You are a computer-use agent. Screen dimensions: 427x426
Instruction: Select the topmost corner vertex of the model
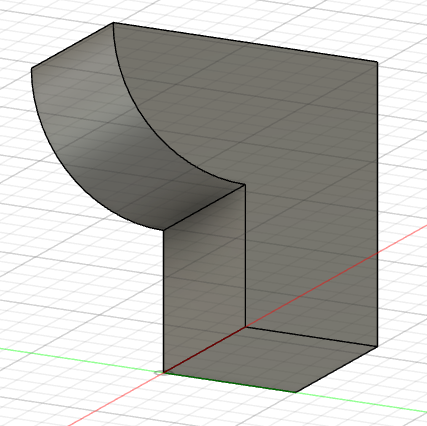pos(113,22)
